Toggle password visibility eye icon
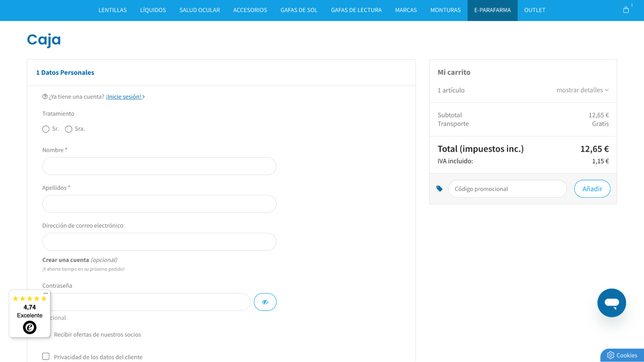This screenshot has width=644, height=362. [265, 302]
